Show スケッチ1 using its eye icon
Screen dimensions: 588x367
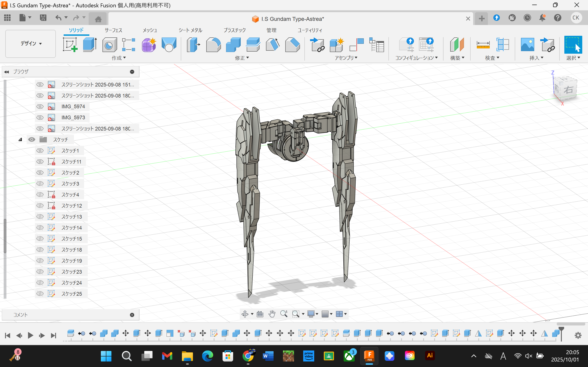point(40,150)
